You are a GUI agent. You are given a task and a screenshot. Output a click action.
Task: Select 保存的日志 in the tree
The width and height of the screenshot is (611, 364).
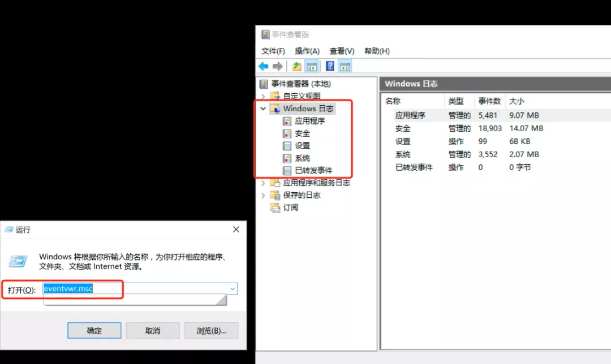point(302,196)
